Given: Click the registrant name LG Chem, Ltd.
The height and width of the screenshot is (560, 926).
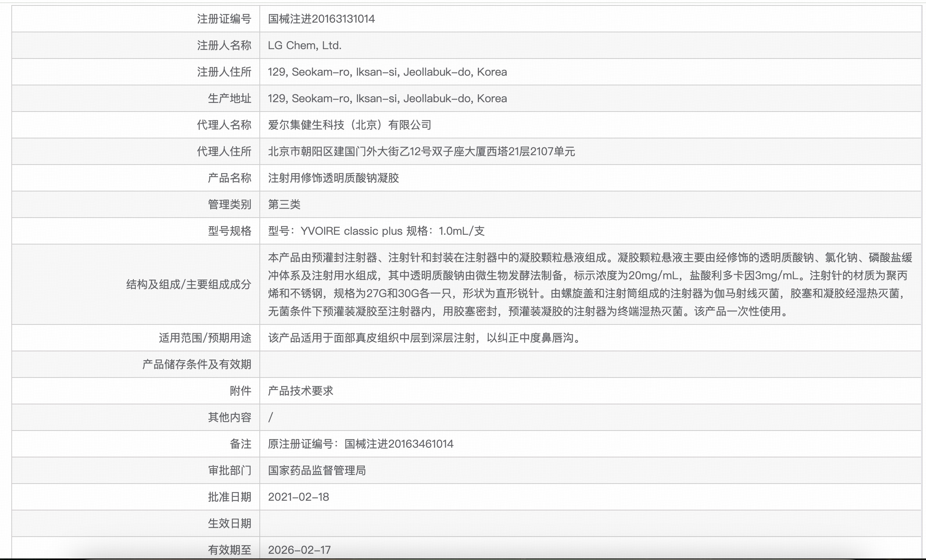Looking at the screenshot, I should tap(304, 45).
